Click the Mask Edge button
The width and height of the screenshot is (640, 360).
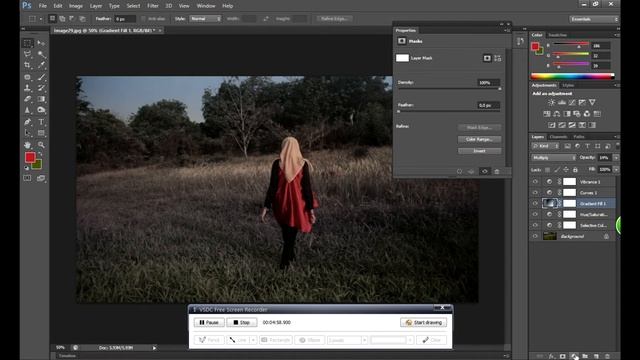coord(480,128)
